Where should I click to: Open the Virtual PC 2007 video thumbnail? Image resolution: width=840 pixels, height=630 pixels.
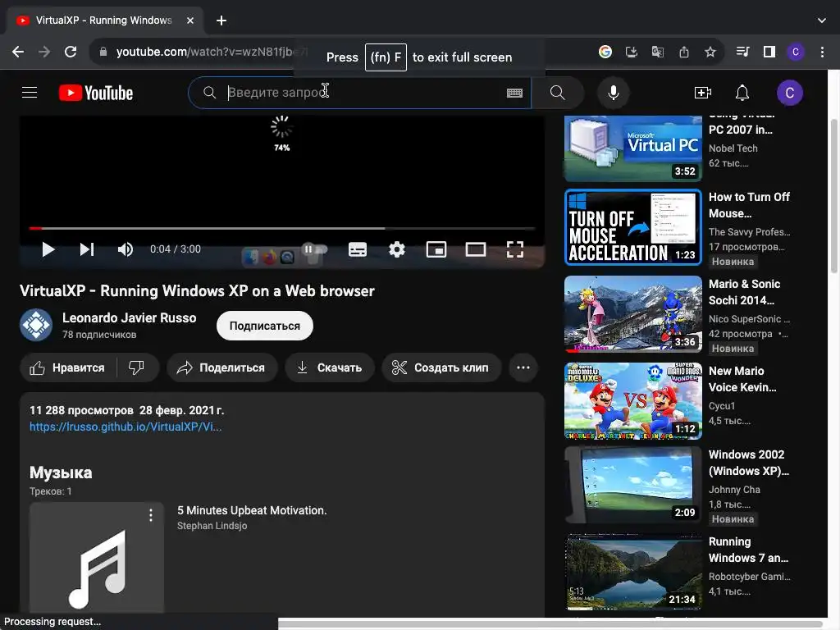(x=633, y=148)
